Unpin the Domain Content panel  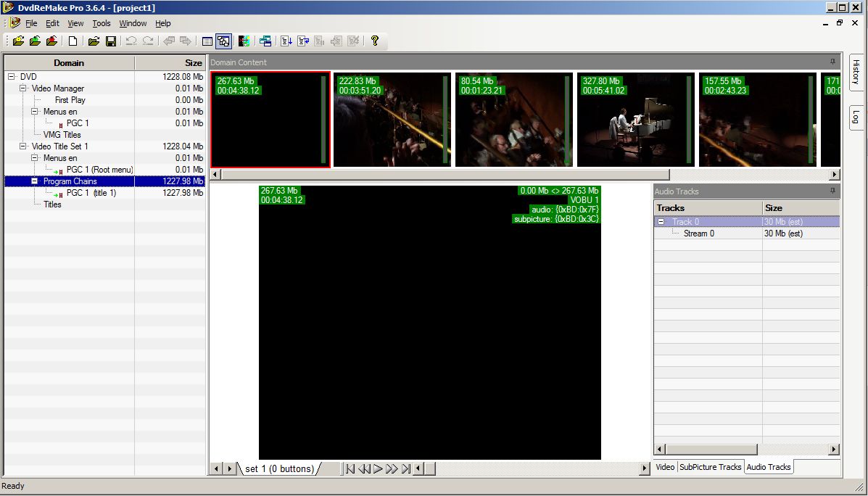pyautogui.click(x=833, y=62)
